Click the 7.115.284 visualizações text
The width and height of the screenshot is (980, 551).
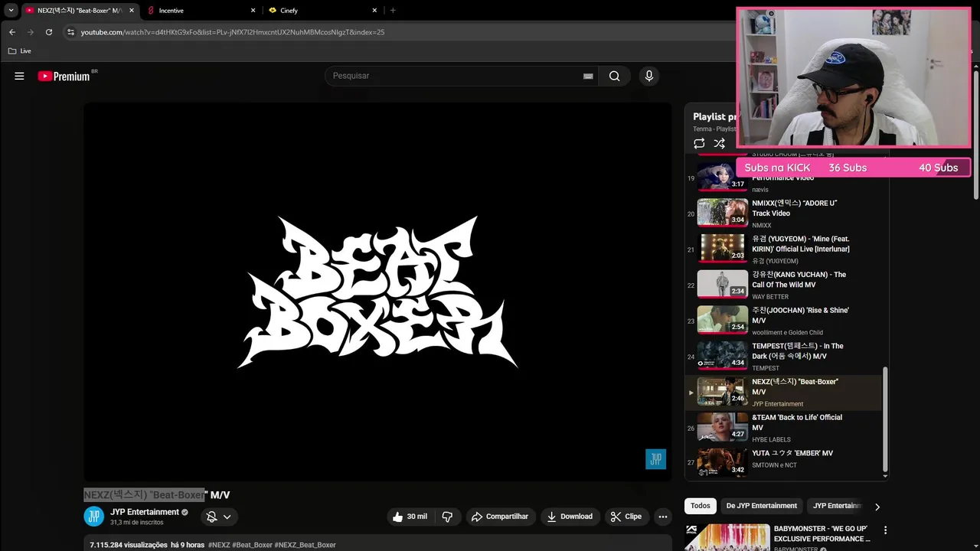(x=129, y=545)
